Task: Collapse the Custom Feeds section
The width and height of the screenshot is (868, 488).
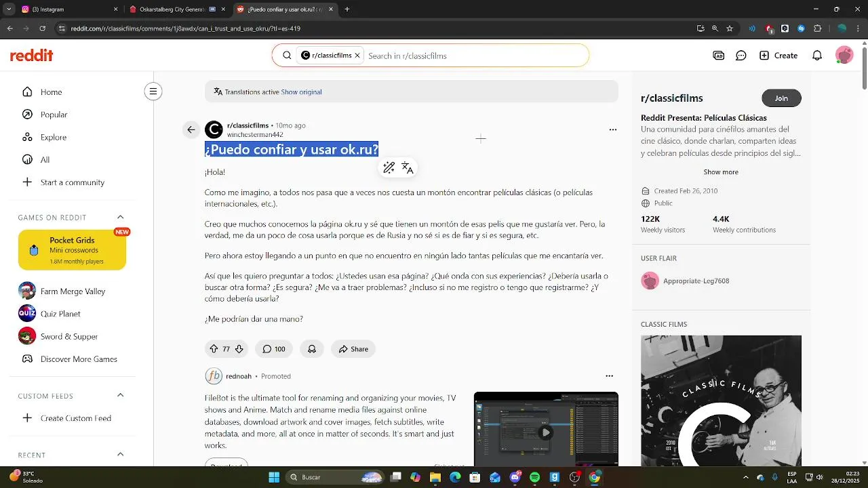Action: [121, 396]
